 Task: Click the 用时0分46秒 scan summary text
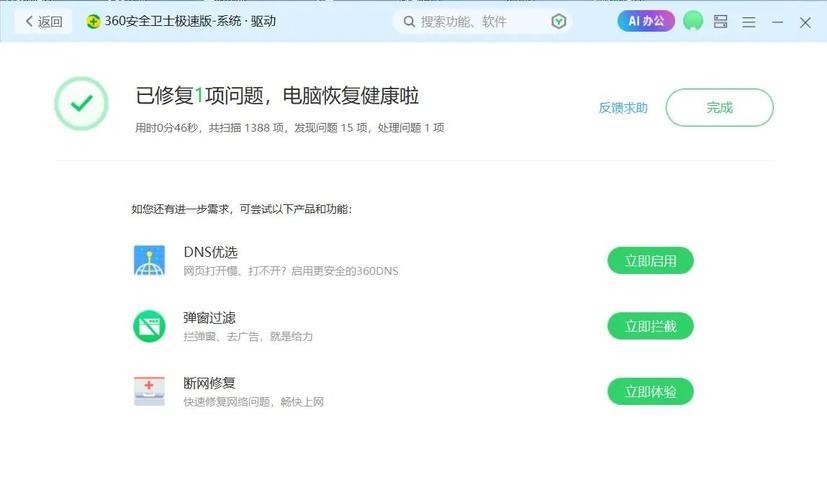290,128
